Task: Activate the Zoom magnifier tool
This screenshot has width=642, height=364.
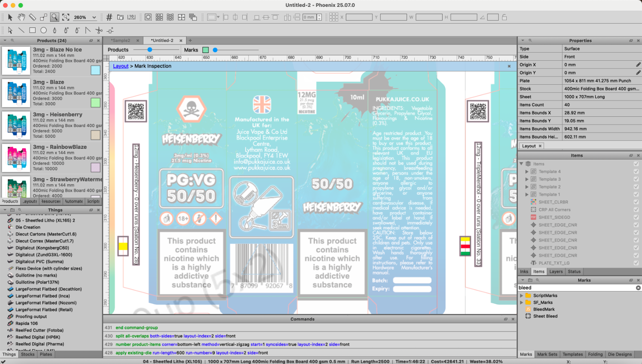Action: (x=54, y=17)
